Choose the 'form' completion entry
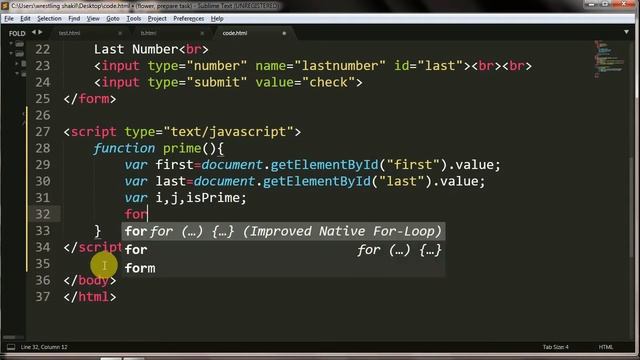Viewport: 640px width, 360px height. point(283,268)
